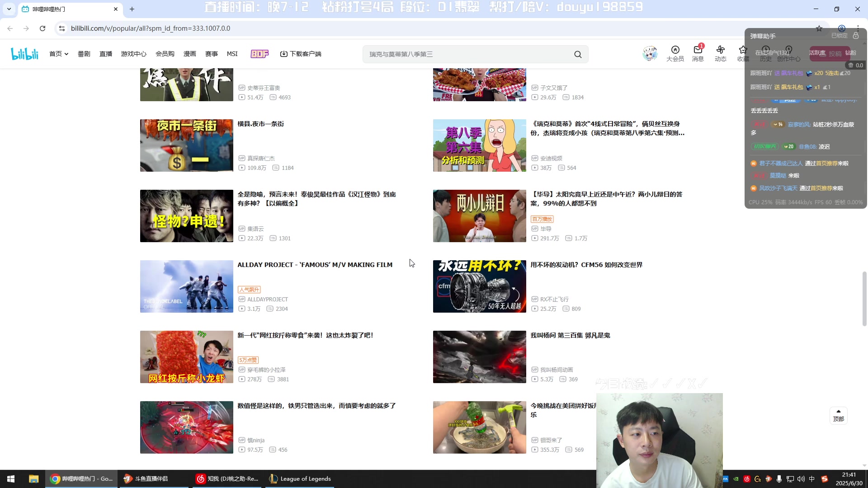Viewport: 868px width, 488px height.
Task: Switch to 知我 music taskbar app
Action: (227, 479)
